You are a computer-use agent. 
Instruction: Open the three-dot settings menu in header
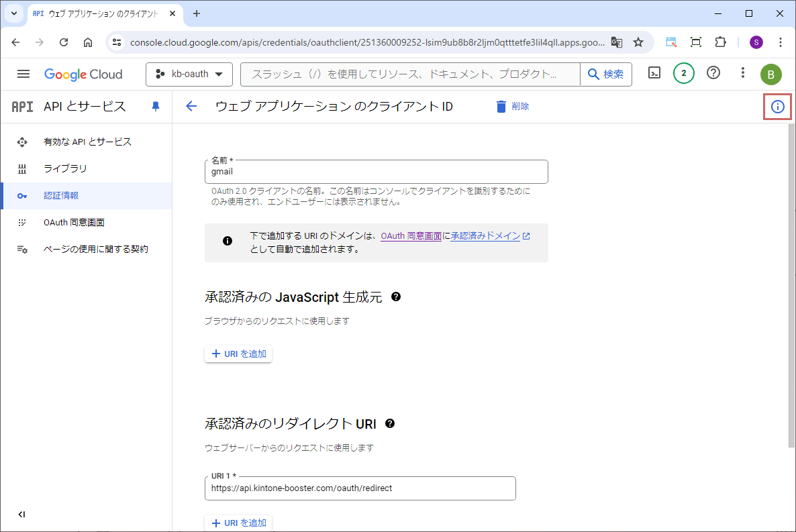point(742,73)
